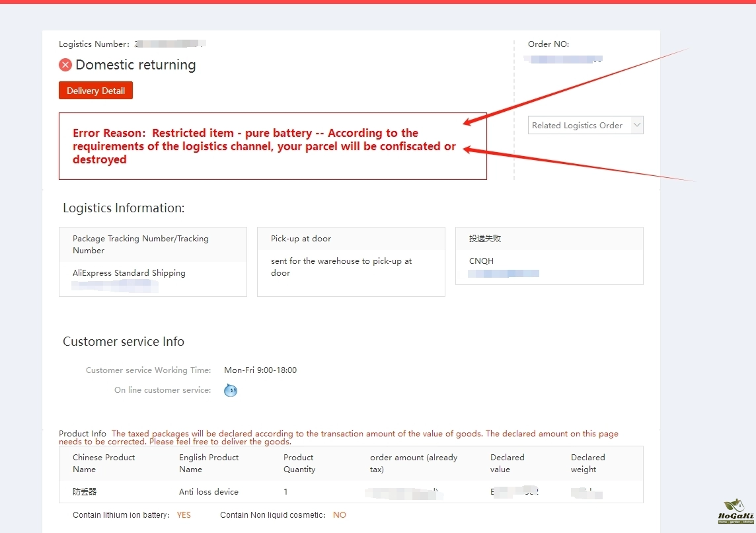Click the Domestic returning status heading

tap(135, 65)
